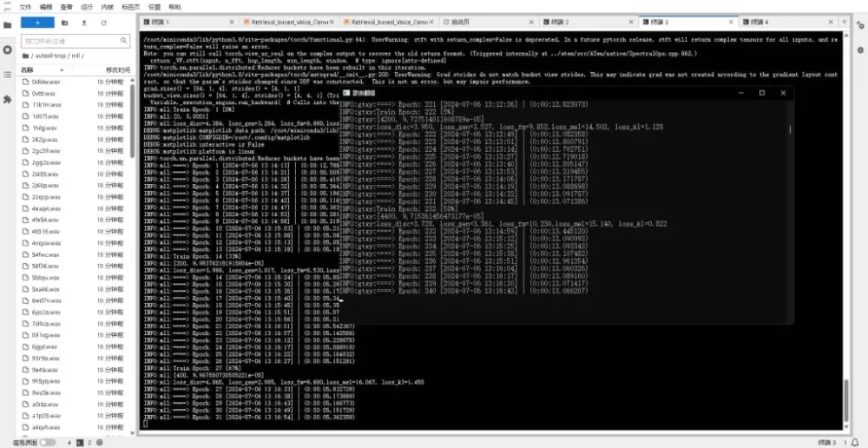Image resolution: width=868 pixels, height=448 pixels.
Task: Select file 262jy.wav
Action: tap(44, 140)
